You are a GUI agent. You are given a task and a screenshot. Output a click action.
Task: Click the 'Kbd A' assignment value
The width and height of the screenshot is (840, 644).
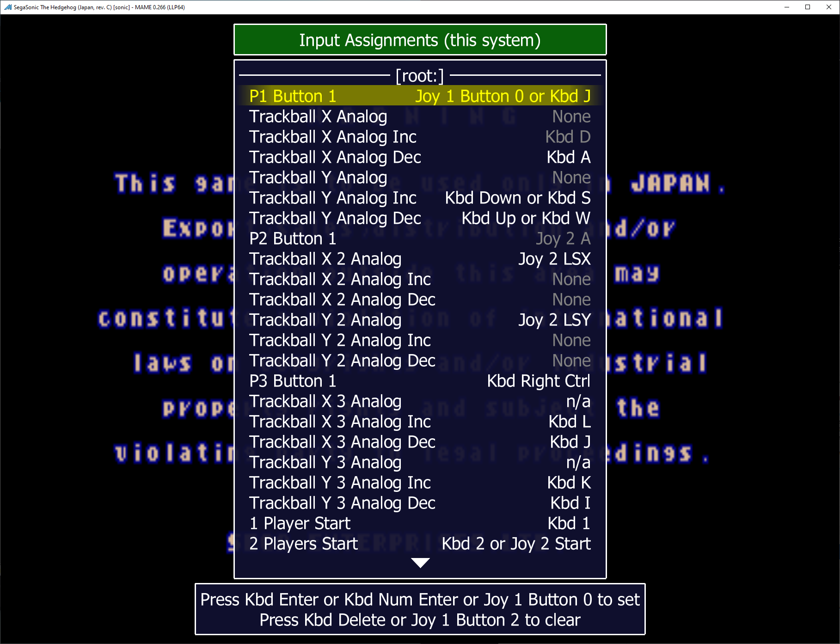[x=569, y=157]
